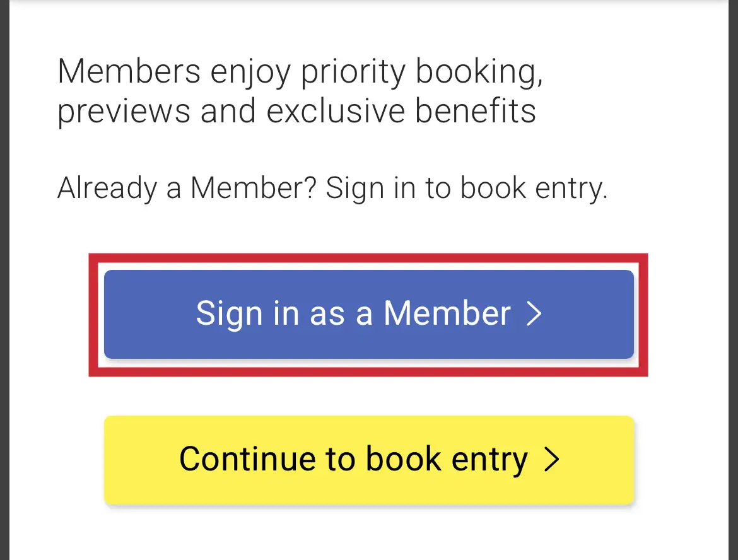
Task: Select the word 'Member' in the blue button
Action: point(447,313)
